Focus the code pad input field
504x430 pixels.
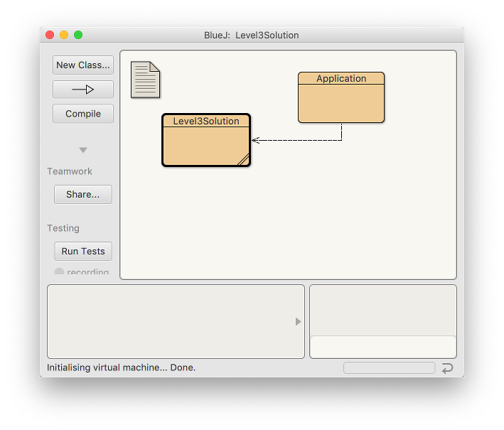click(x=383, y=347)
